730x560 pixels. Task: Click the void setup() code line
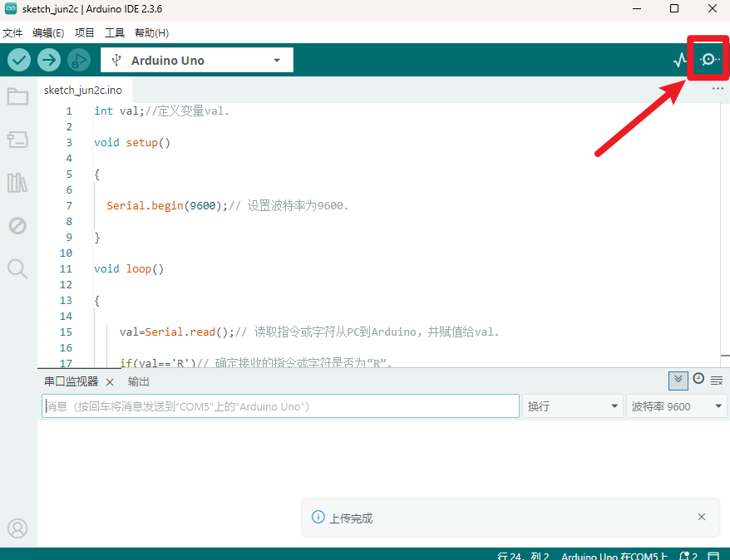coord(132,142)
